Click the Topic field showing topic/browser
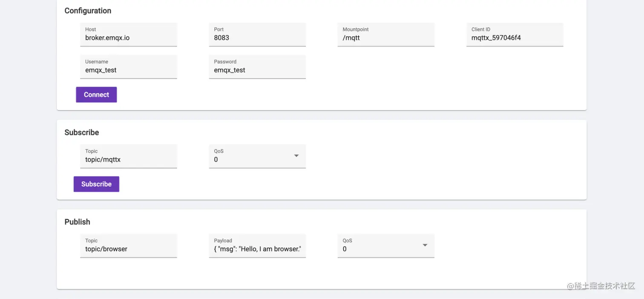 point(129,249)
